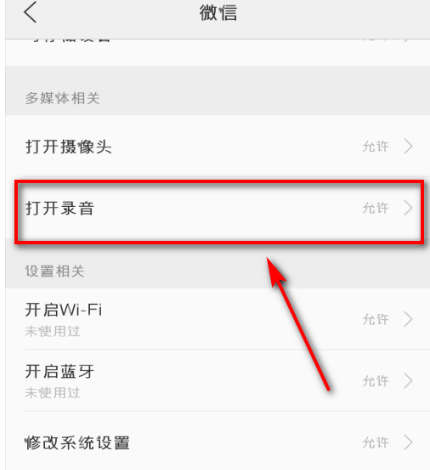Tap the 微信 page title
Viewport: 430px width, 470px height.
[218, 13]
